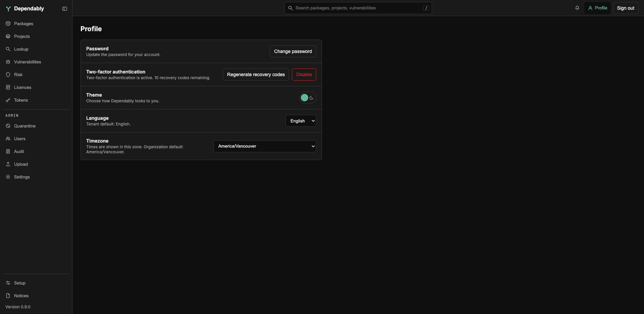Viewport: 644px width, 314px height.
Task: Select Quarantine under Admin
Action: tap(36, 126)
